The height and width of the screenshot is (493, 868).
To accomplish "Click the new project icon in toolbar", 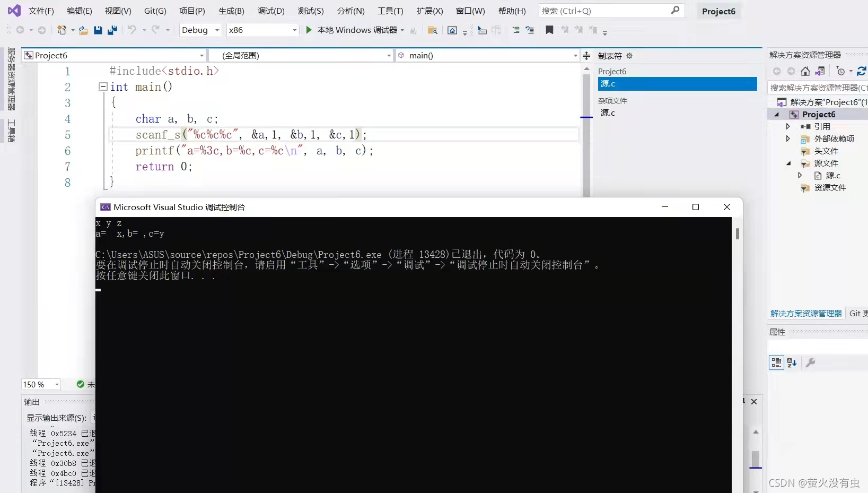I will (62, 30).
